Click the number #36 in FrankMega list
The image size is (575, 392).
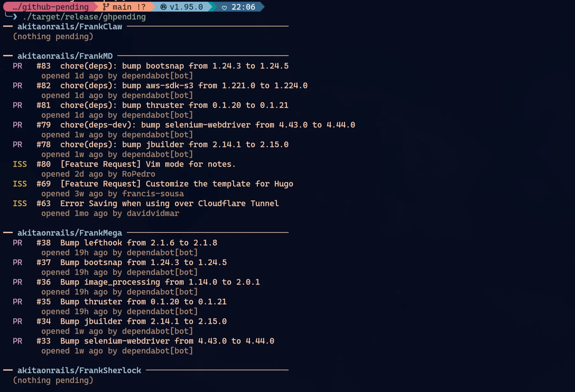[43, 282]
